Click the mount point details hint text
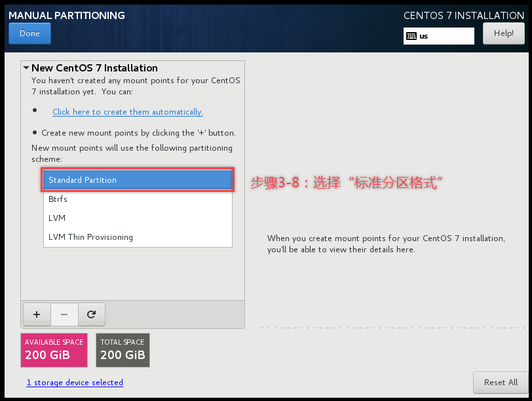This screenshot has width=532, height=401. click(x=386, y=244)
